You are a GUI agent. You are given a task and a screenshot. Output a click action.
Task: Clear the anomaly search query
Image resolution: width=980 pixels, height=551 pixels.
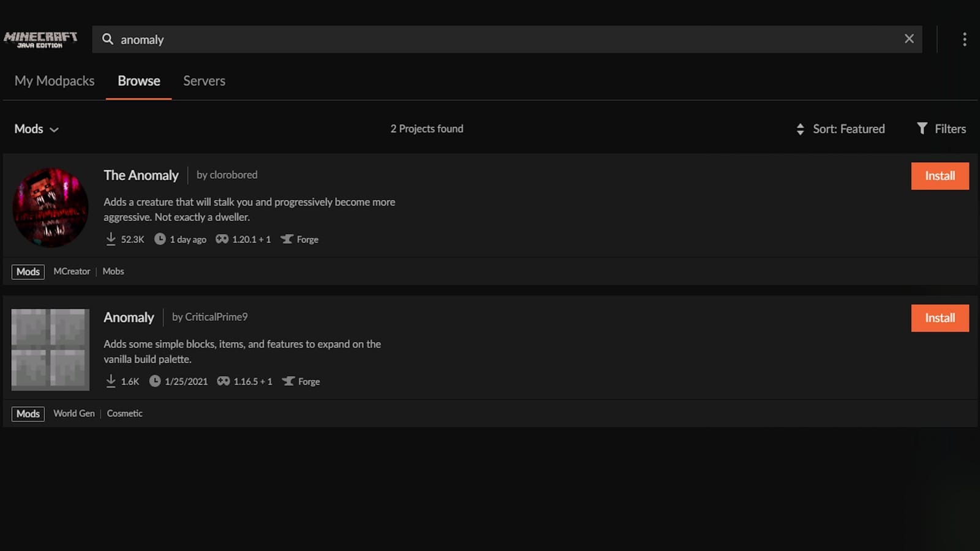[x=909, y=39]
